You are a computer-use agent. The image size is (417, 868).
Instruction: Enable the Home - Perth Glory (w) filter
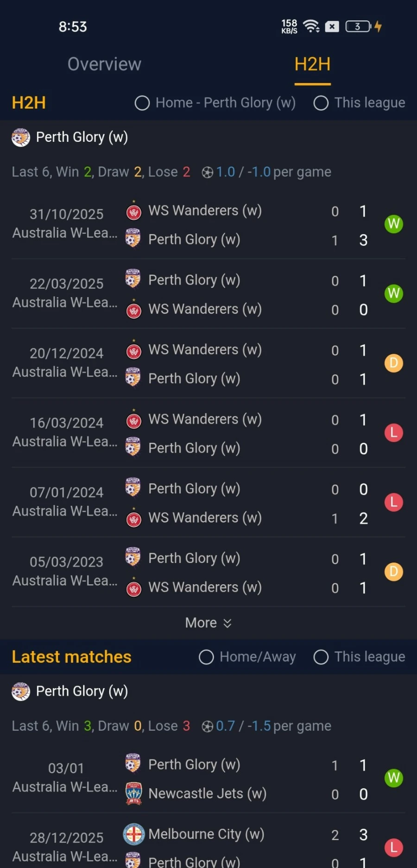[x=142, y=103]
